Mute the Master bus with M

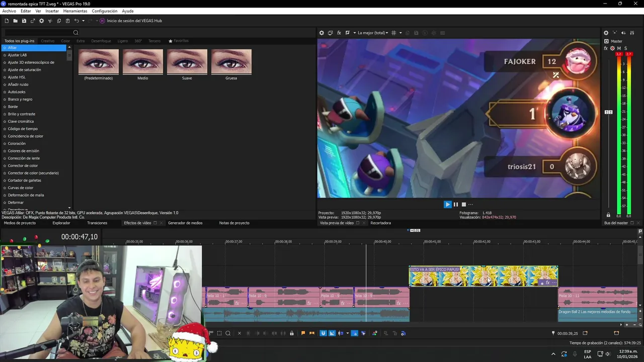619,48
